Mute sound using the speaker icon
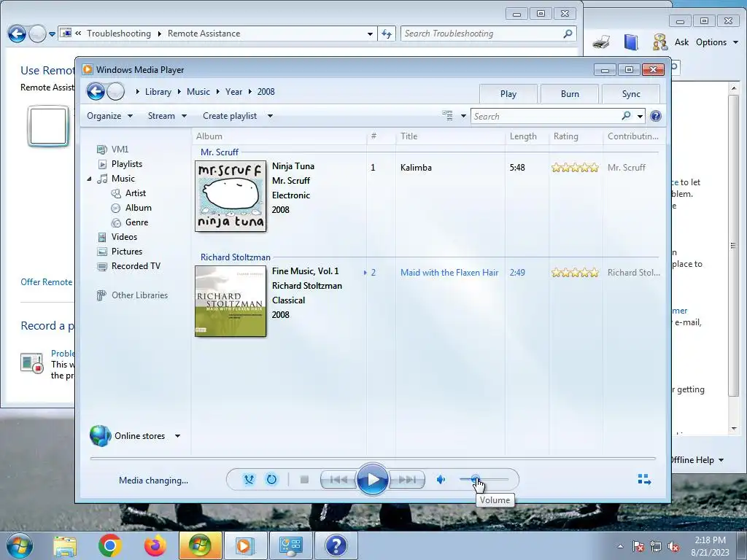Image resolution: width=747 pixels, height=560 pixels. click(x=441, y=480)
